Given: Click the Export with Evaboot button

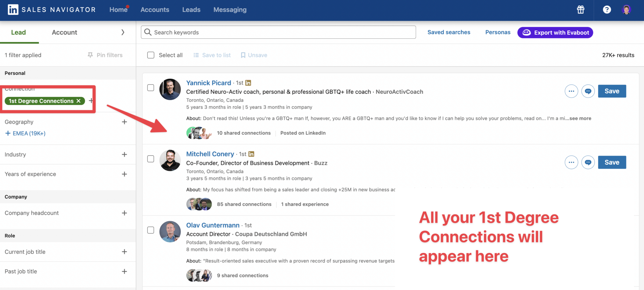Looking at the screenshot, I should click(x=555, y=32).
